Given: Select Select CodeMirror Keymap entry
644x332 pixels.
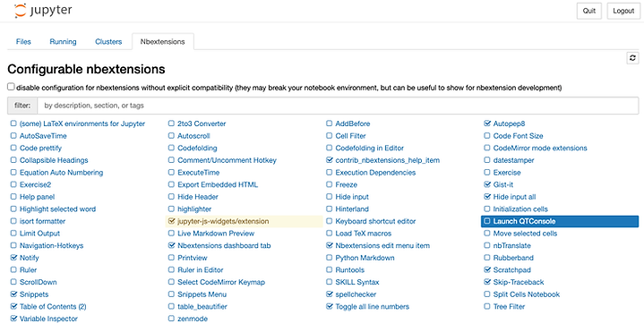Looking at the screenshot, I should click(x=221, y=282).
